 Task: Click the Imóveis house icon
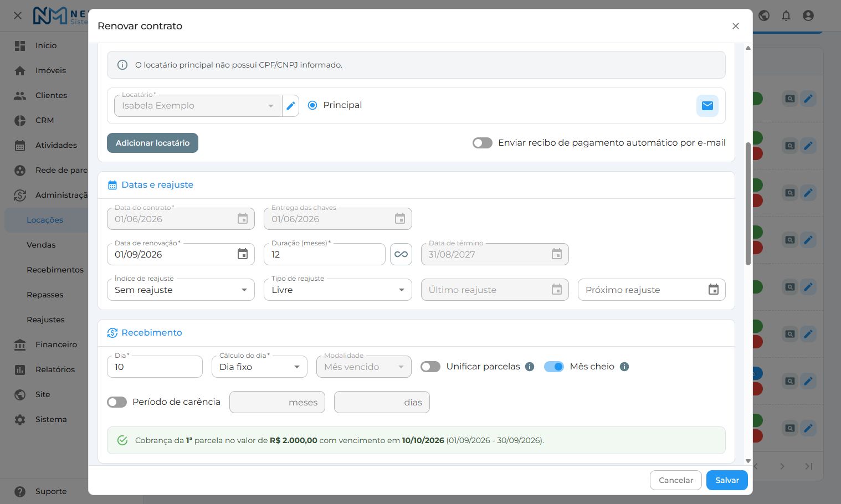pyautogui.click(x=20, y=70)
